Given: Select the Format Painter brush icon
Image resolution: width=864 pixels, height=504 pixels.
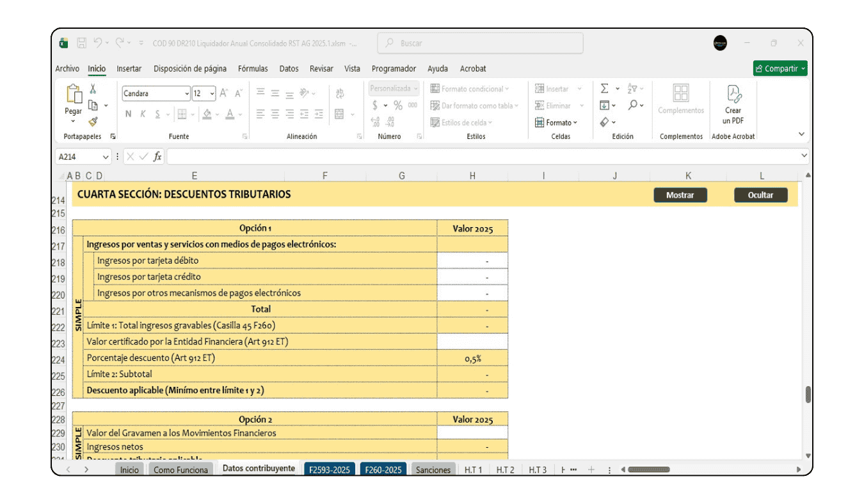Looking at the screenshot, I should [x=93, y=122].
